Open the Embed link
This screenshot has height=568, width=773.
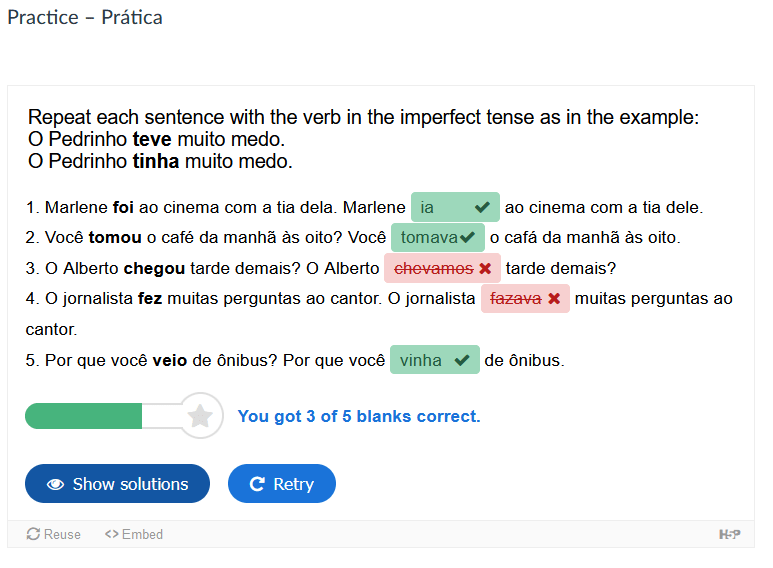point(142,535)
